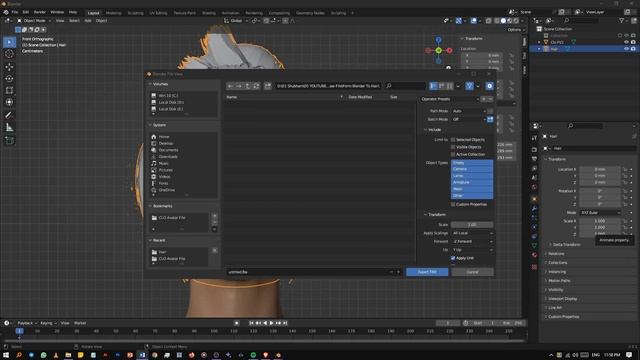The width and height of the screenshot is (640, 360).
Task: Switch file browser to thumbnail display
Action: [x=449, y=86]
